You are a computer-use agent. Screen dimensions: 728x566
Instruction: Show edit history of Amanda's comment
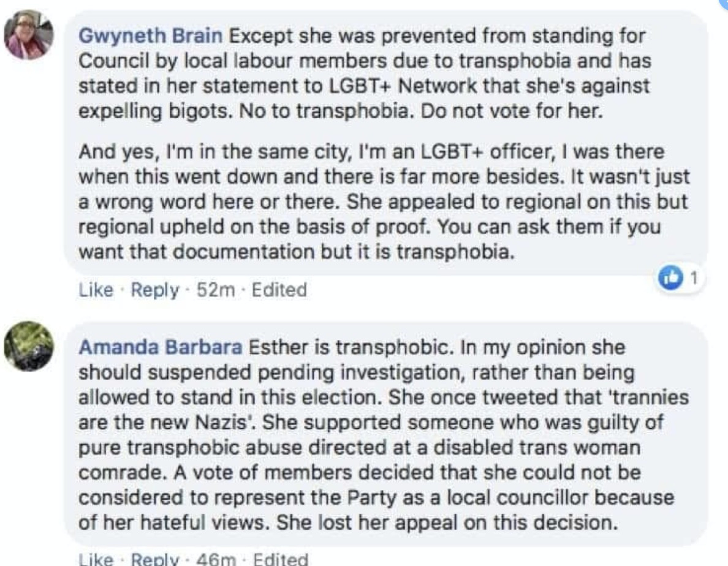[x=281, y=559]
